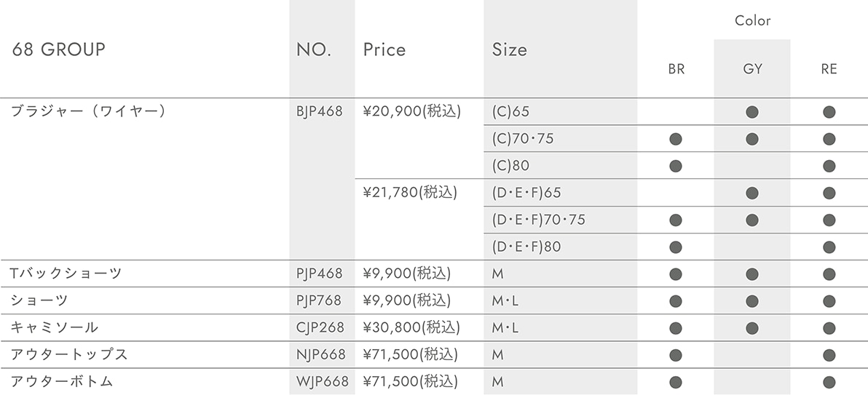
Task: Click the ブラジャー（ワイヤー） product name
Action: pos(89,111)
